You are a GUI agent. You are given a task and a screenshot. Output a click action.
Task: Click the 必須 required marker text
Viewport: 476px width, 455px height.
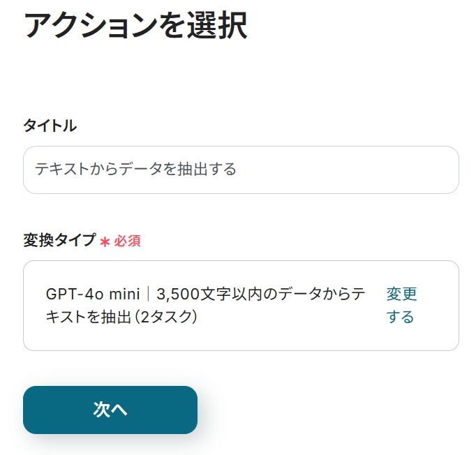tap(128, 241)
